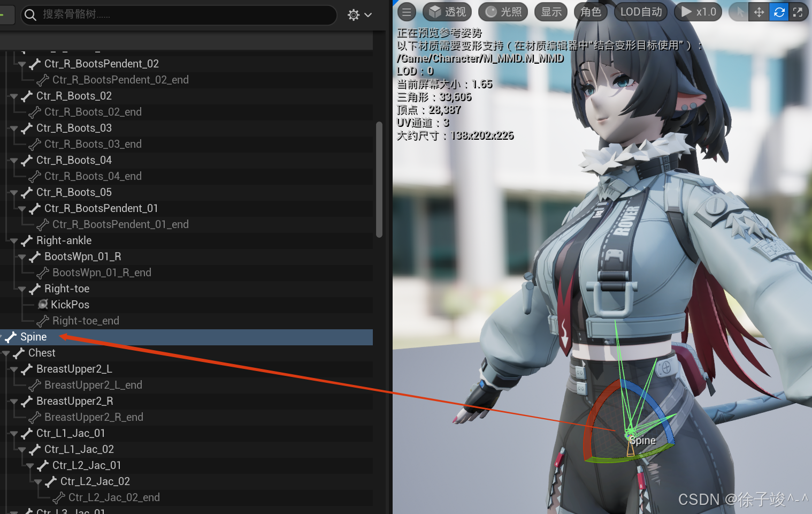Select the Ctr_R_Boots_04_end row
Viewport: 812px width, 514px height.
[186, 177]
